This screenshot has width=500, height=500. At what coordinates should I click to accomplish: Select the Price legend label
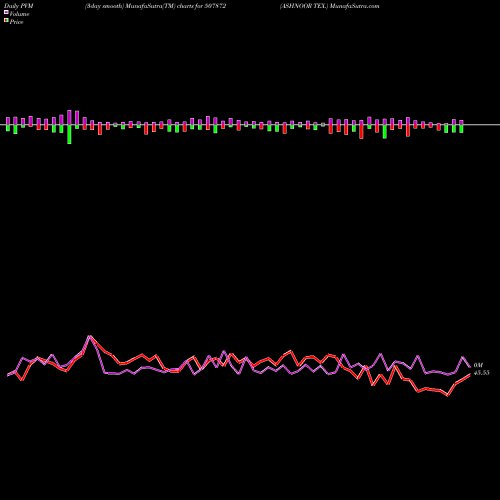tap(16, 22)
